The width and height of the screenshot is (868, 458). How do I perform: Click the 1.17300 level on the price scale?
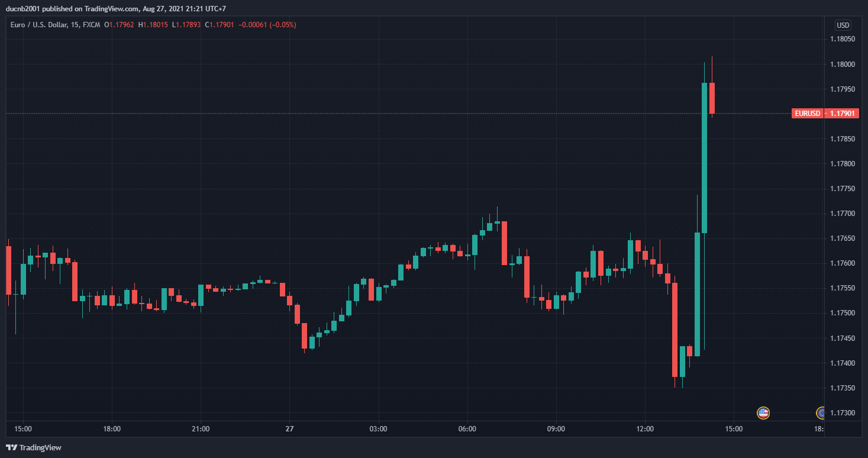tap(842, 412)
